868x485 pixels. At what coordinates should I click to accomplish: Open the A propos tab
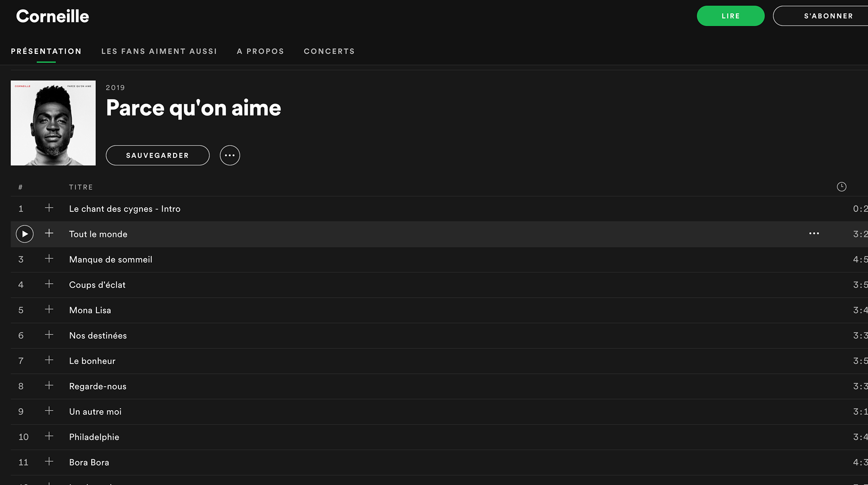coord(260,52)
